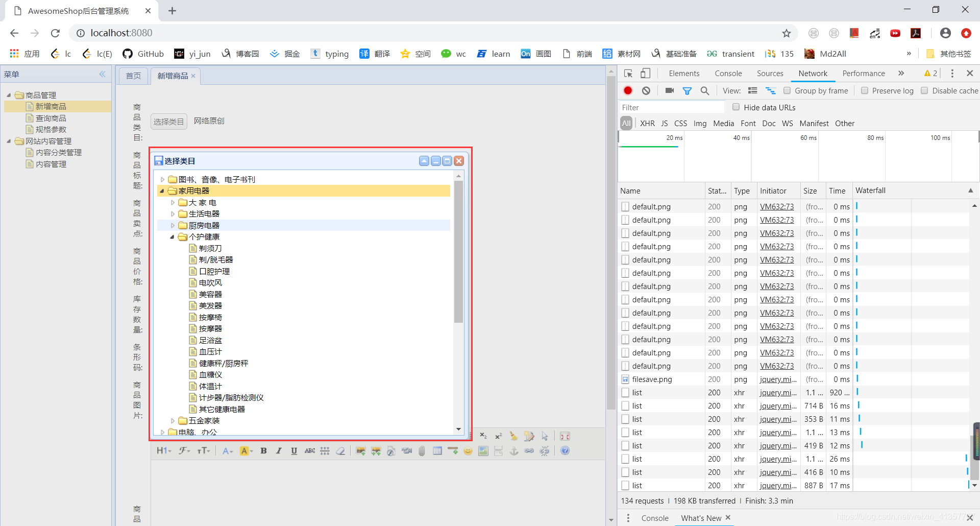
Task: Insert image using editor image icon
Action: click(x=361, y=450)
